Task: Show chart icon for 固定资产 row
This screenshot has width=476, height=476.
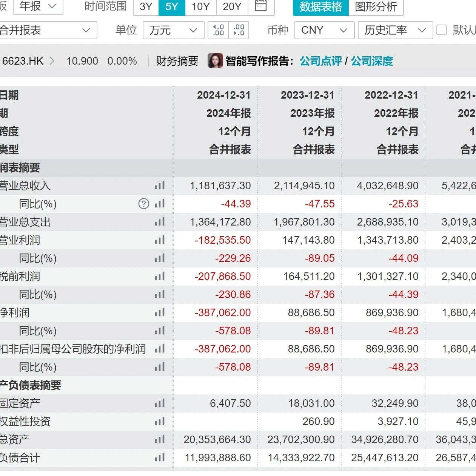Action: click(x=160, y=403)
